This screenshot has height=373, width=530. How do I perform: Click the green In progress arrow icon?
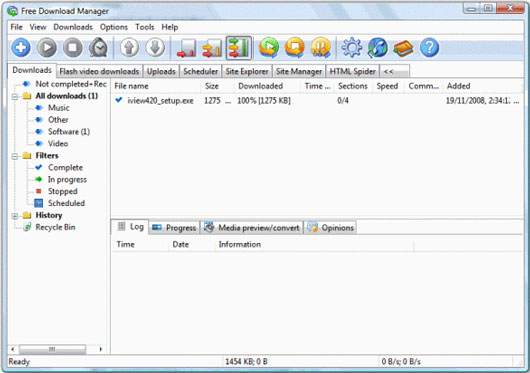[x=39, y=179]
